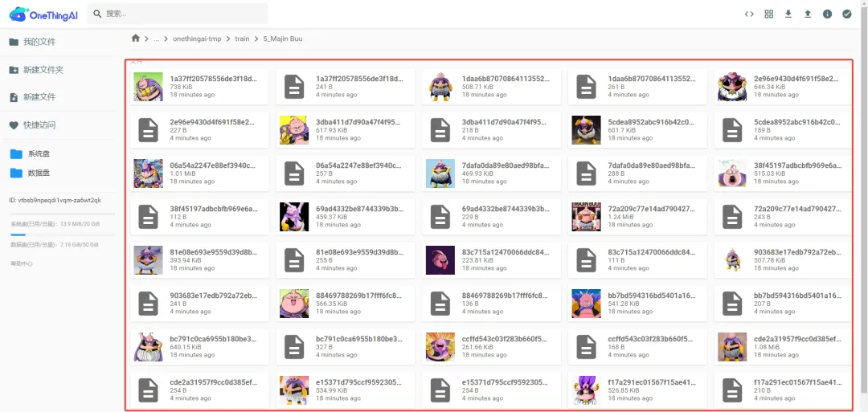The image size is (868, 412).
Task: Select the cde2a319 1.08 MiB image
Action: pos(732,347)
